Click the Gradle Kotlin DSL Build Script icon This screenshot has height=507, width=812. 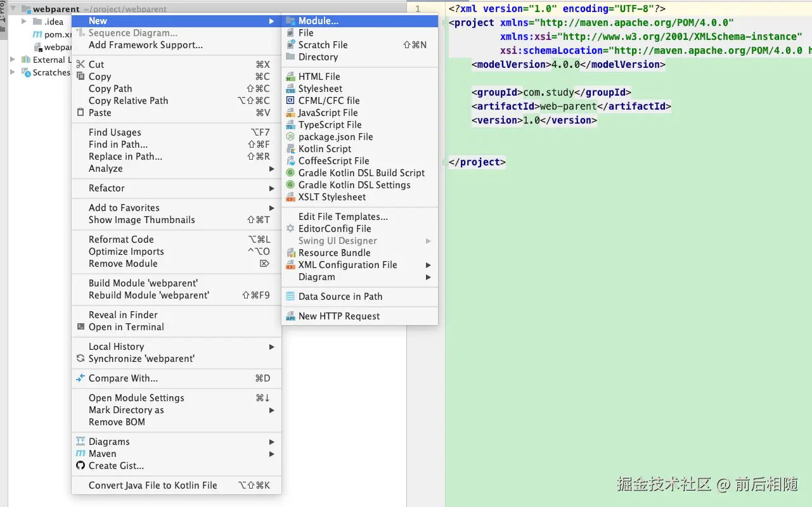290,173
